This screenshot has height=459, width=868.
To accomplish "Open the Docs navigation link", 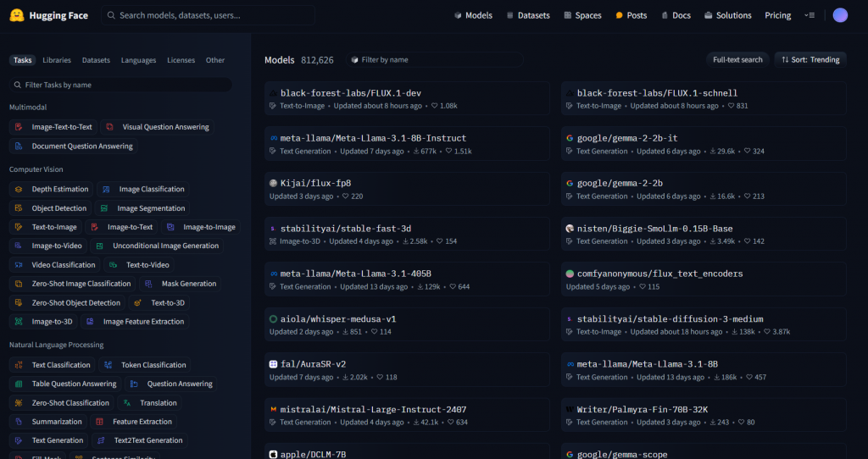I will (676, 15).
